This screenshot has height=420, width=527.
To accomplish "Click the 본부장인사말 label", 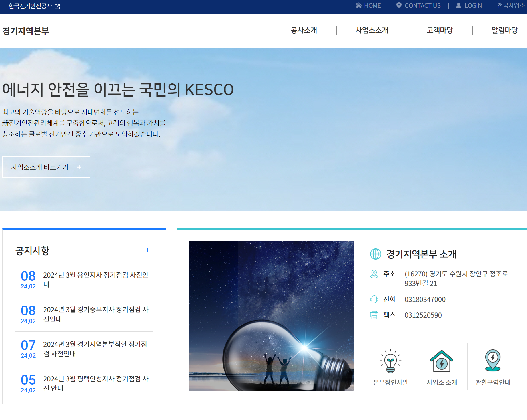I will [x=390, y=382].
